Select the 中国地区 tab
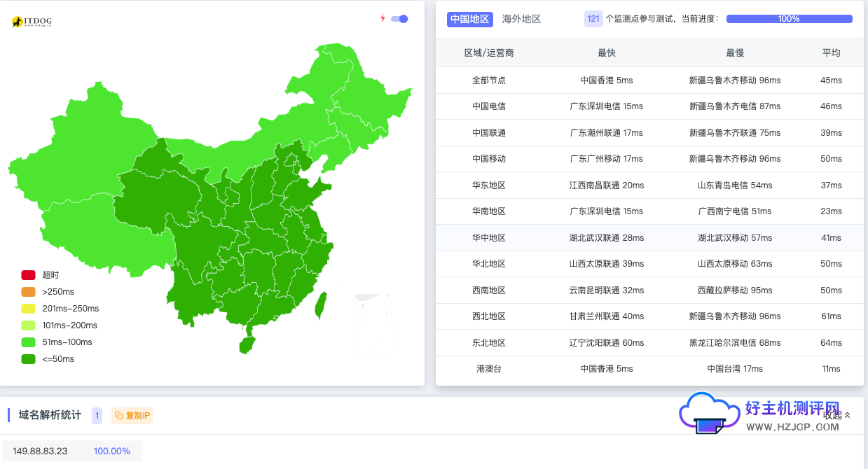Screen dimensions: 868x469 click(x=469, y=19)
